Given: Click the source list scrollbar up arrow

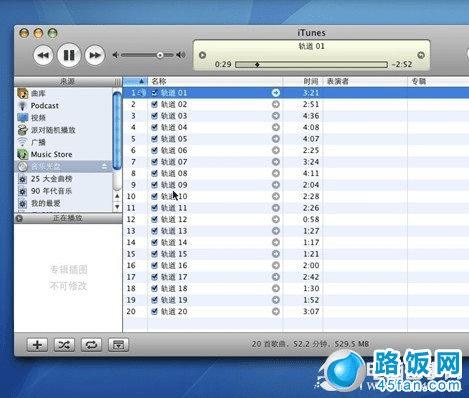Looking at the screenshot, I should click(117, 196).
